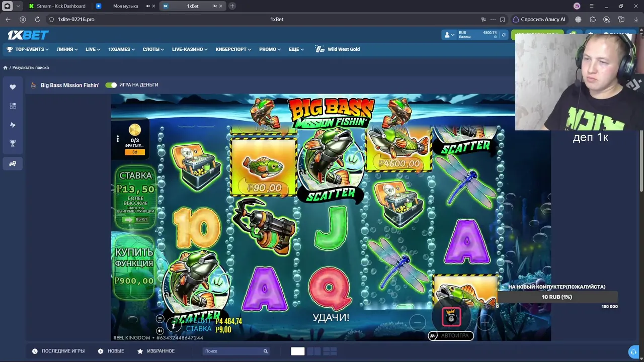Refresh the RUB balance
Screen dimensions: 644x362
[504, 35]
